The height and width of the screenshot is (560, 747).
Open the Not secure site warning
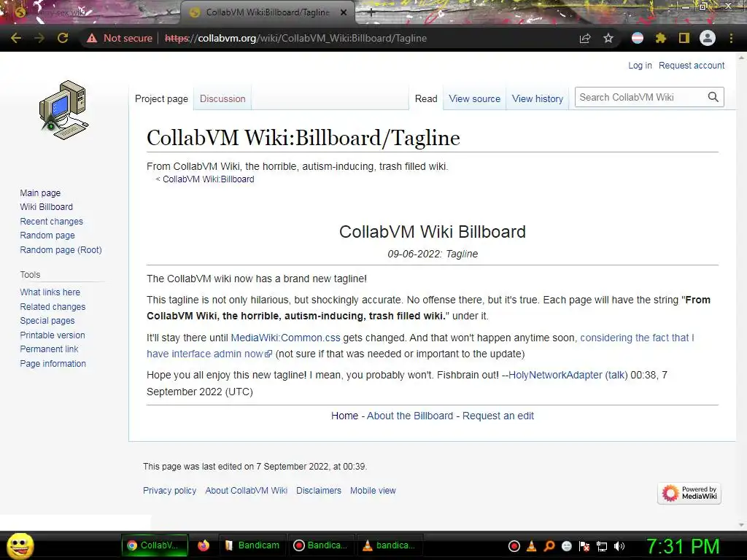(x=120, y=38)
